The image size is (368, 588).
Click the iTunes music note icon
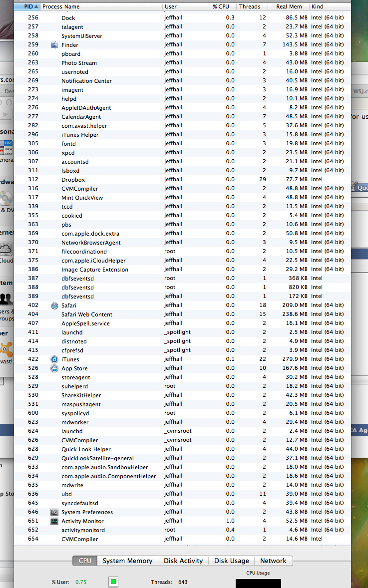tap(54, 359)
